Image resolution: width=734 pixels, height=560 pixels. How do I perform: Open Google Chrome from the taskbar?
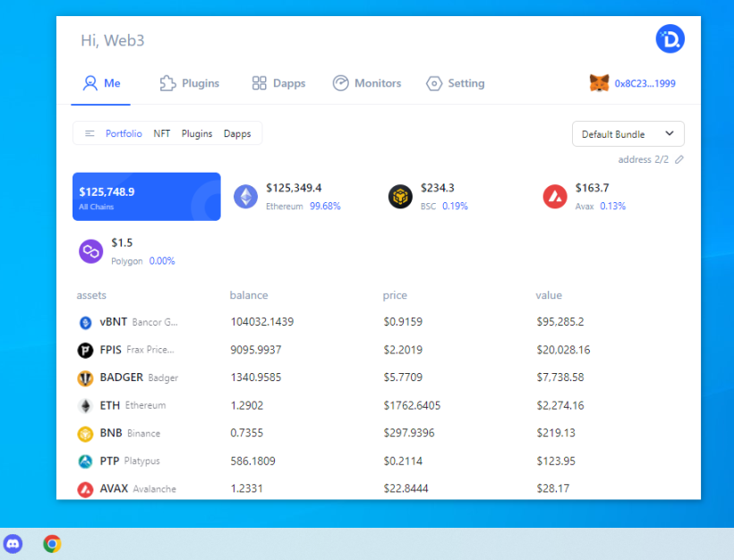tap(52, 544)
